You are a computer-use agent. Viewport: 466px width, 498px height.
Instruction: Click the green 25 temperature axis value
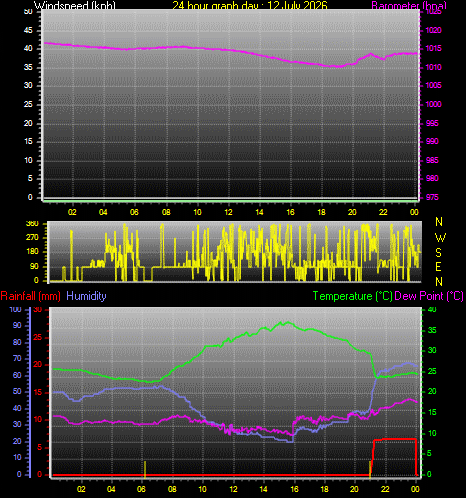coord(432,371)
